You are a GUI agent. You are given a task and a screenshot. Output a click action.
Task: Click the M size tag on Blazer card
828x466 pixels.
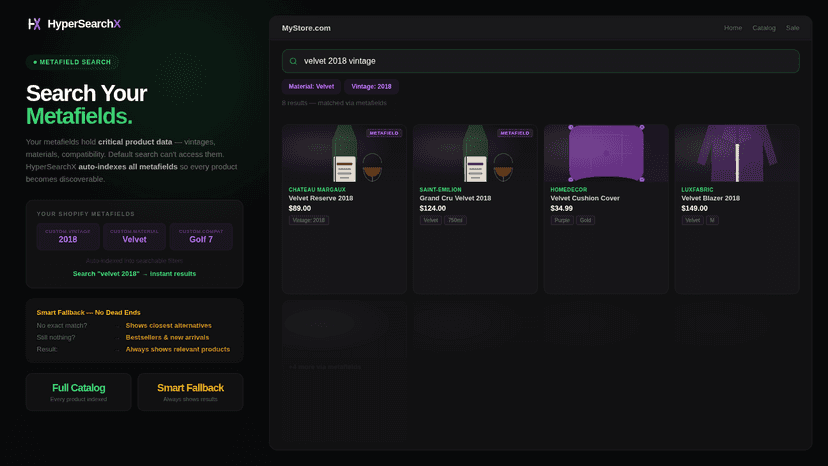click(x=712, y=220)
